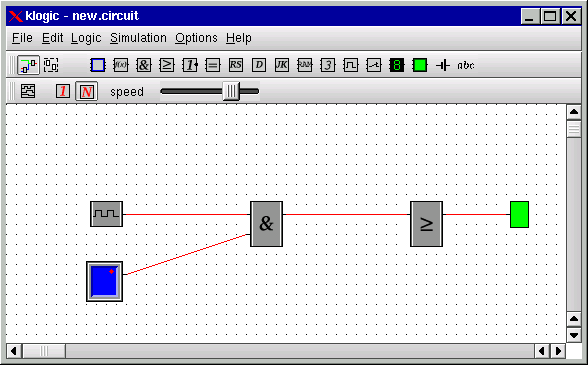The height and width of the screenshot is (365, 588).
Task: Enable the connection drawing mode
Action: coord(28,65)
